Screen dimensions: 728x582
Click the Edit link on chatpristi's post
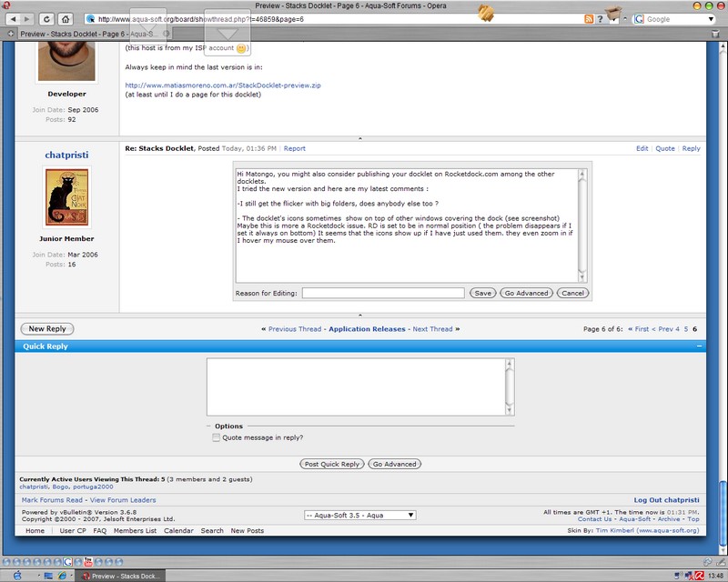click(x=642, y=148)
